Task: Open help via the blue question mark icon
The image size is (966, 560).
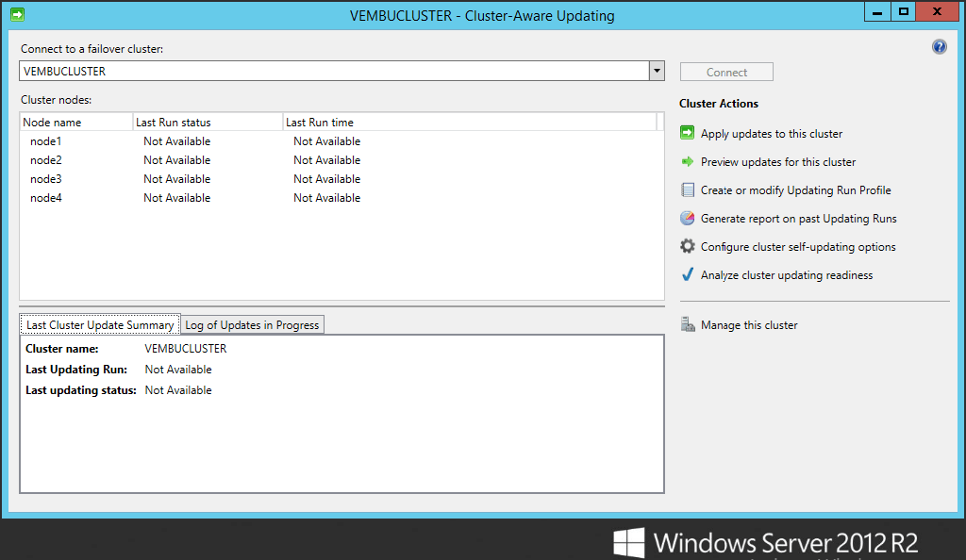Action: (939, 47)
